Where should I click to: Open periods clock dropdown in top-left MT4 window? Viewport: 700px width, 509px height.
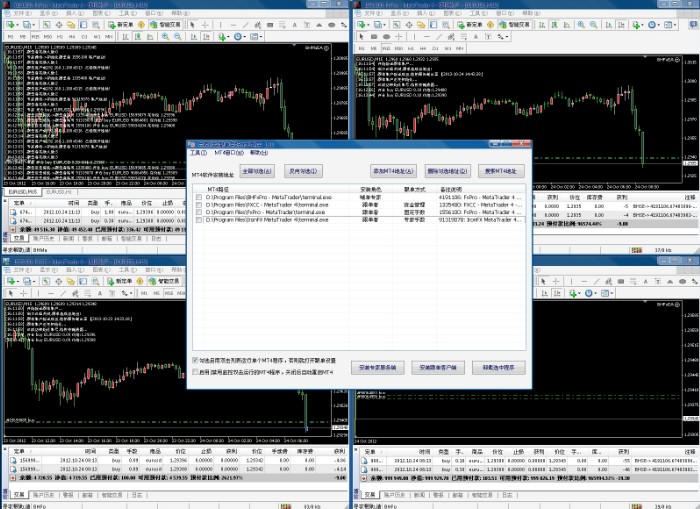[240, 37]
